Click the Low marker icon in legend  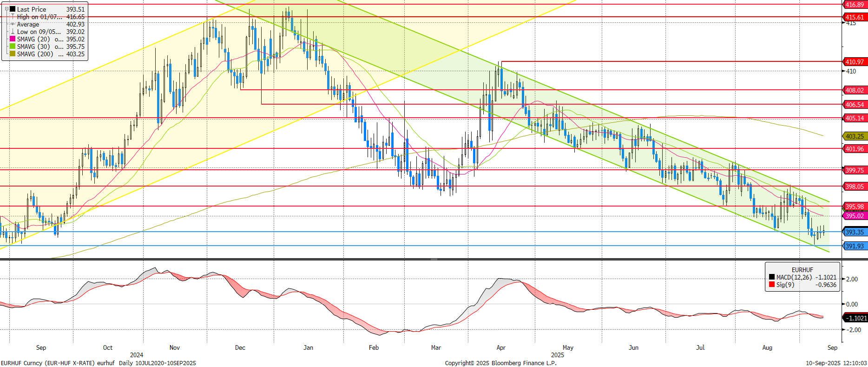pyautogui.click(x=13, y=32)
